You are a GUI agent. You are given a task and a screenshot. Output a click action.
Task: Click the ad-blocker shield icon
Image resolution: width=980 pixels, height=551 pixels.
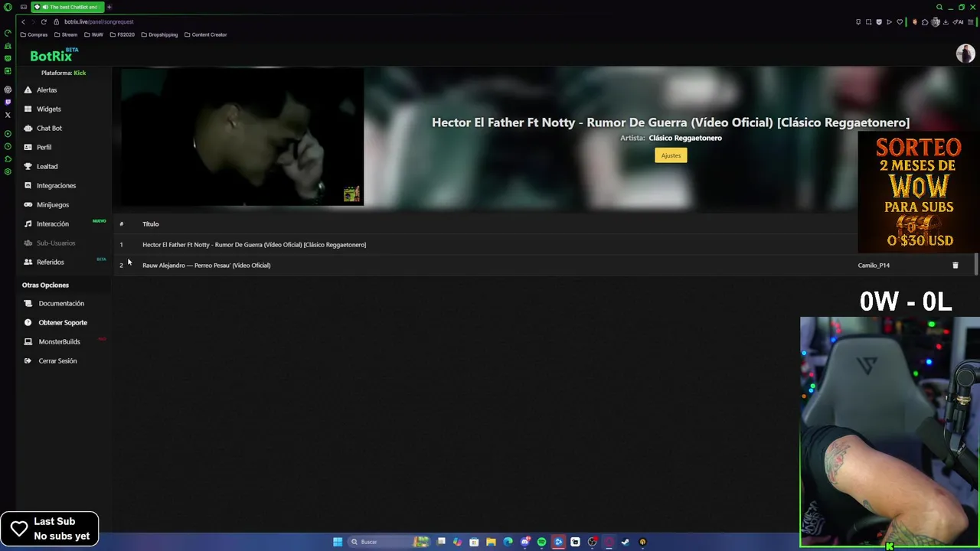pyautogui.click(x=879, y=21)
